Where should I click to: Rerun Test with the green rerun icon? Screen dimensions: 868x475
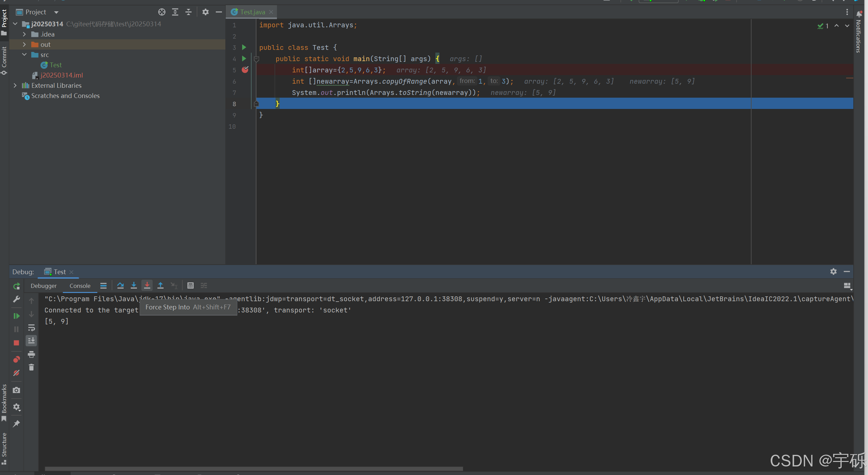tap(16, 286)
